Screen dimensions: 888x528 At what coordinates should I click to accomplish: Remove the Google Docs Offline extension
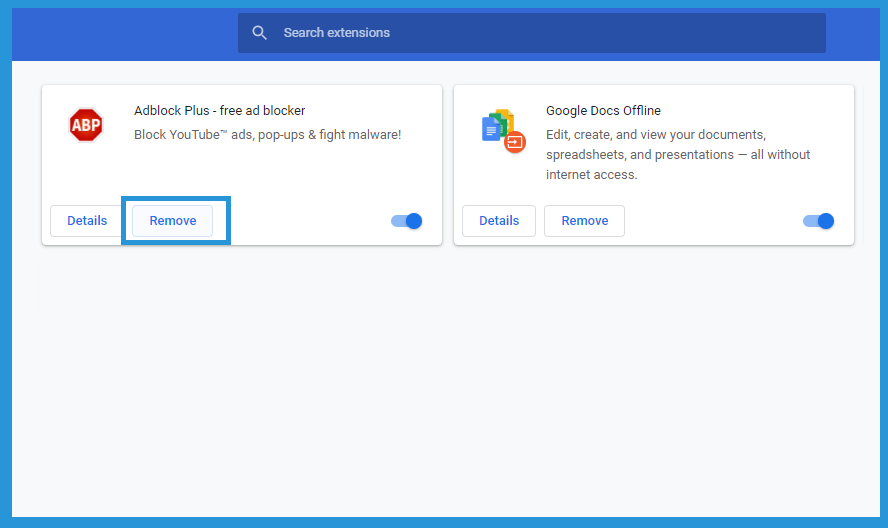584,220
